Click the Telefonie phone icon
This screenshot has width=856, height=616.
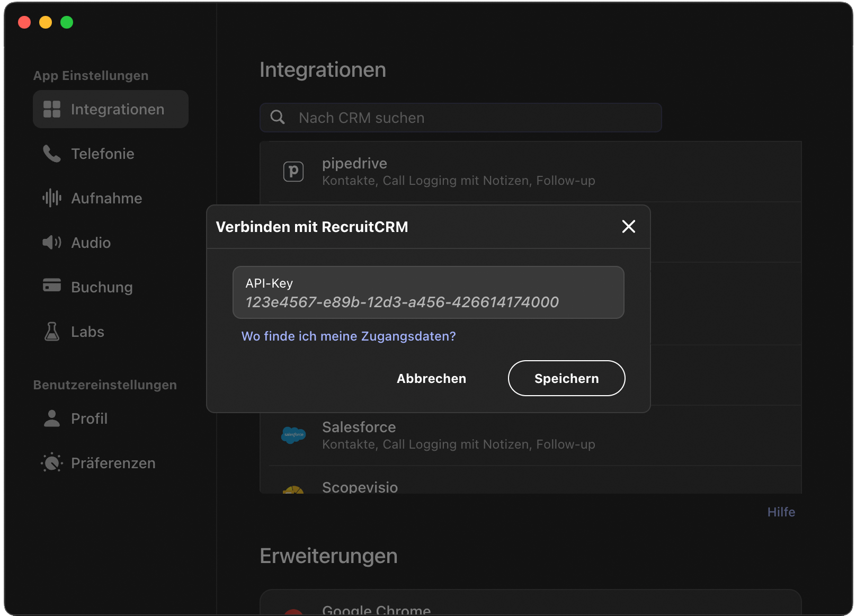52,154
